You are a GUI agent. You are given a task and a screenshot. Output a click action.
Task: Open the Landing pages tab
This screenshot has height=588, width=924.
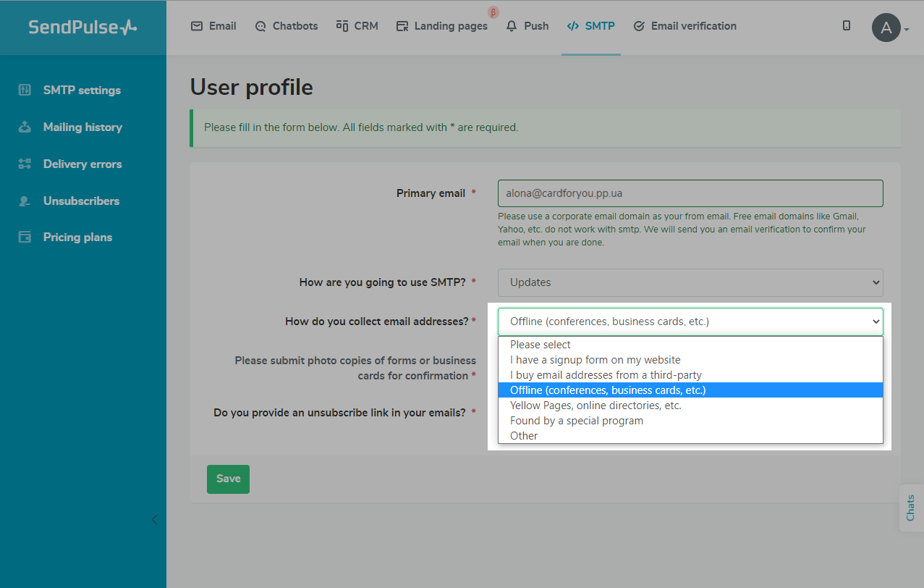click(x=441, y=26)
